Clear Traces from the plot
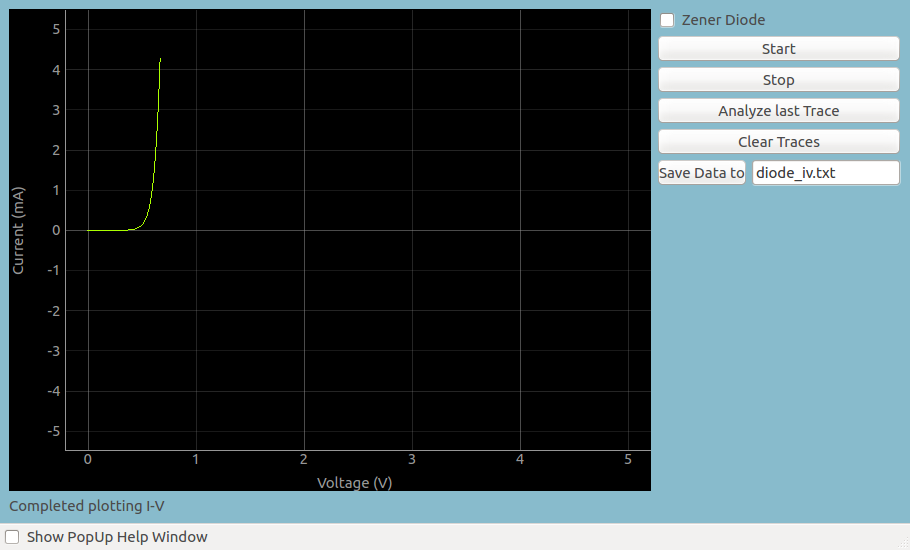 779,142
